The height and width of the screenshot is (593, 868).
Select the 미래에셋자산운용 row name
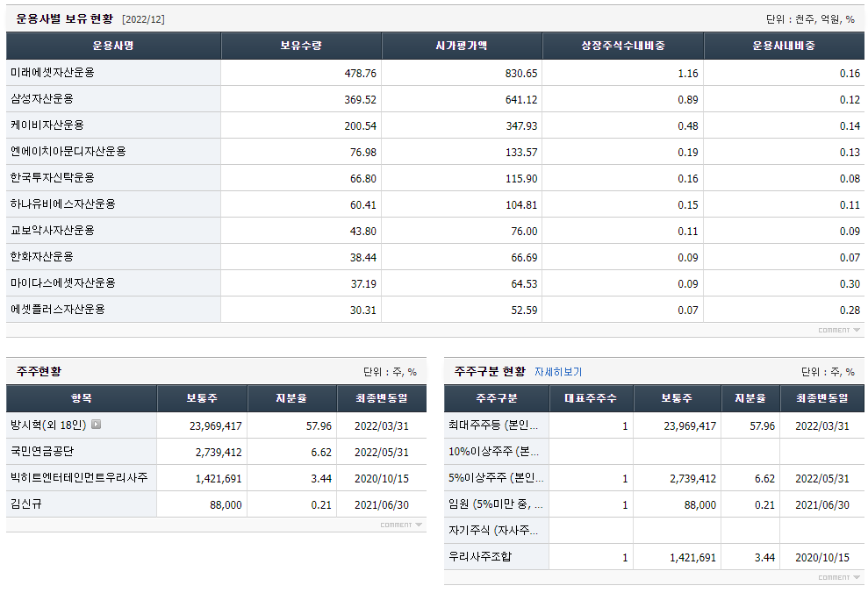click(53, 73)
